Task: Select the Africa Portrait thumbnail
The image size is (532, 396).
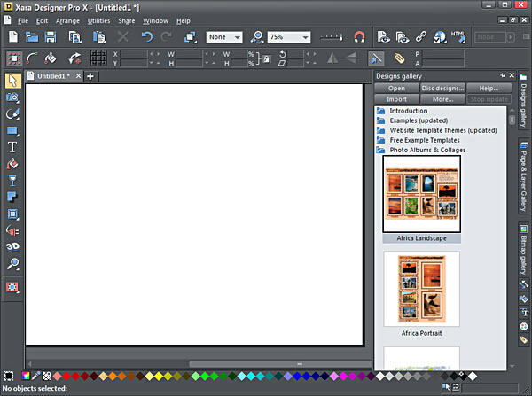Action: tap(421, 289)
